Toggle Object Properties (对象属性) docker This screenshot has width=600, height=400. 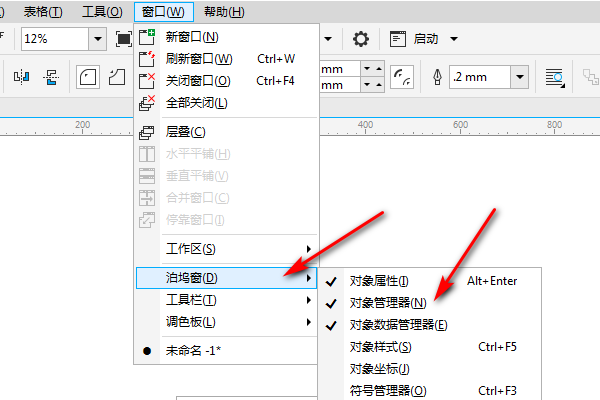pos(430,281)
